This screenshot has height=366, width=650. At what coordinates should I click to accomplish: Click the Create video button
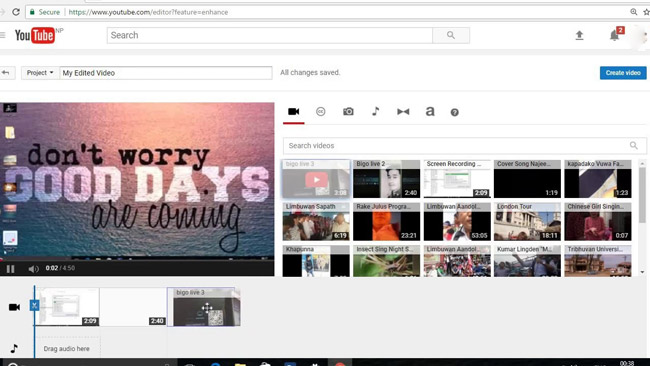tap(623, 73)
